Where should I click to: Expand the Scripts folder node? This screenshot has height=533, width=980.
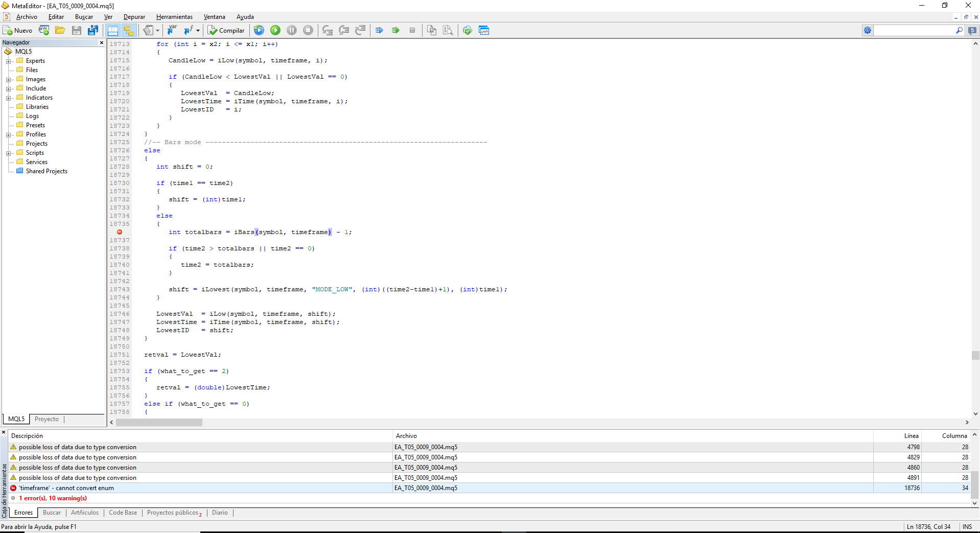pos(9,153)
